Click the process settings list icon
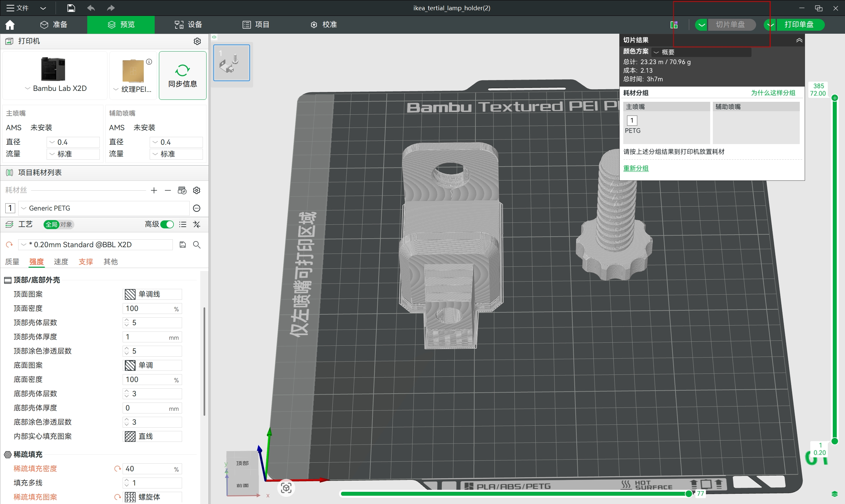Screen dimensions: 845x504 click(183, 224)
